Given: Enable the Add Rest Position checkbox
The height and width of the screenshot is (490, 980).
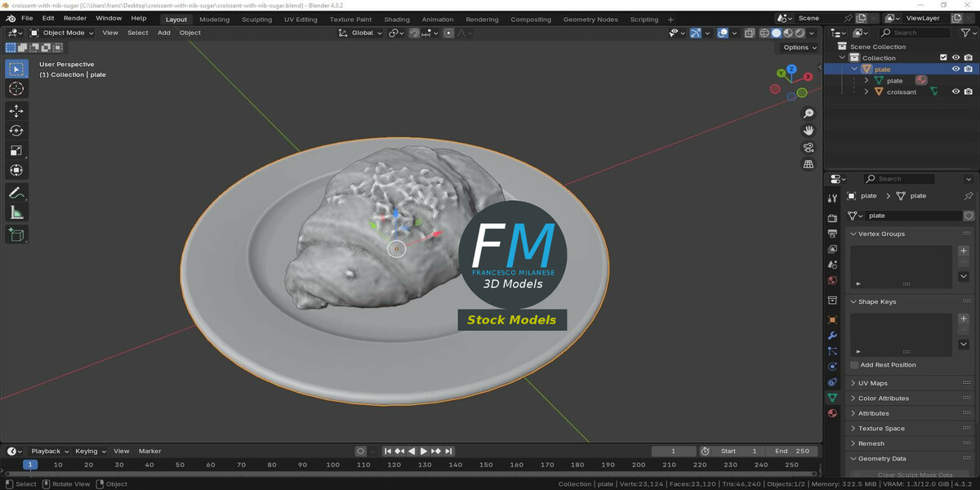Looking at the screenshot, I should coord(854,365).
